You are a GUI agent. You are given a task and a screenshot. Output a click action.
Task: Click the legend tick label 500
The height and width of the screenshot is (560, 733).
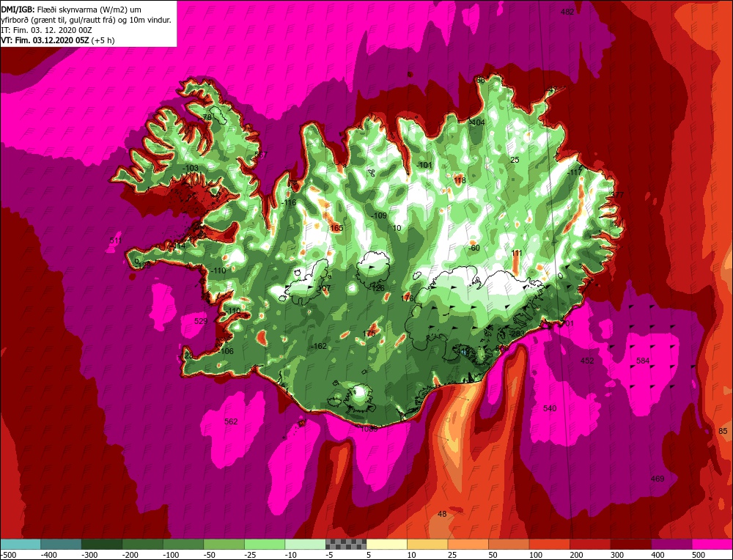699,556
